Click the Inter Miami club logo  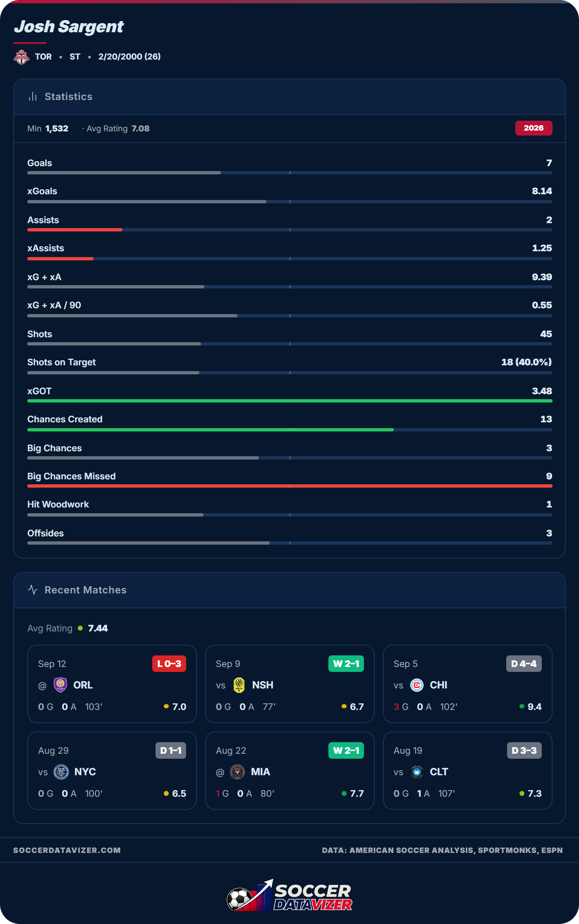click(237, 772)
